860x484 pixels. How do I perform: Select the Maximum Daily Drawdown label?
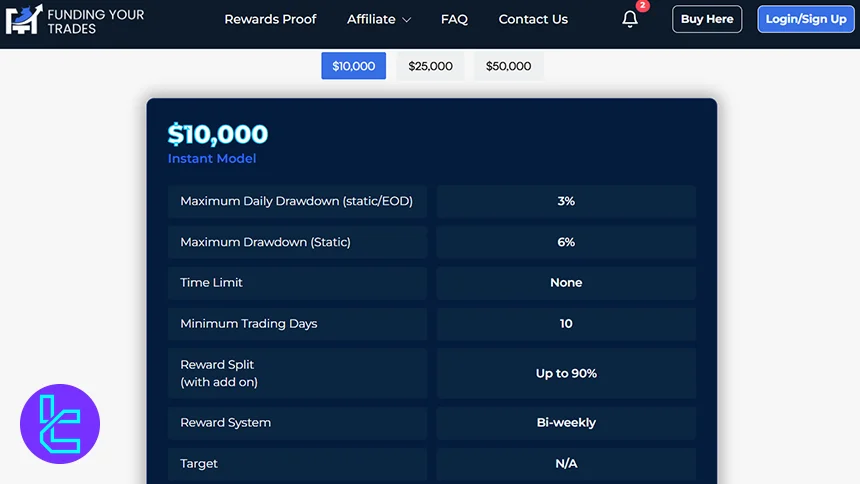tap(297, 201)
